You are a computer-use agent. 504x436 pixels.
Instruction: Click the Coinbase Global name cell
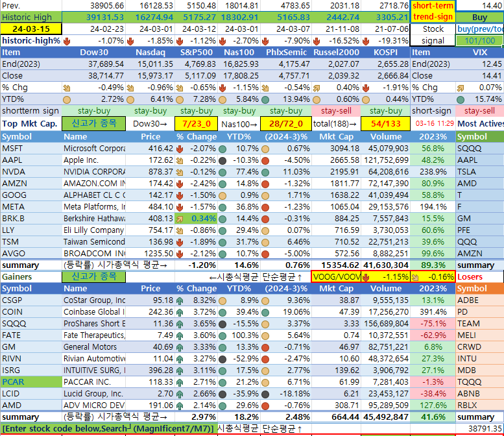[x=94, y=312]
